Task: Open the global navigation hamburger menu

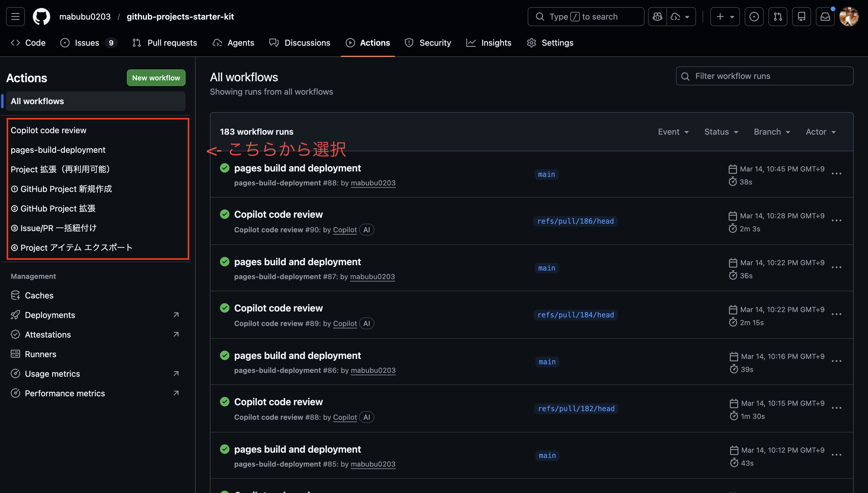Action: 15,17
